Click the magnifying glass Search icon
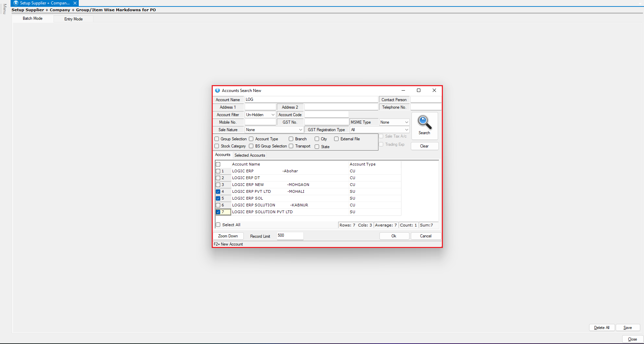This screenshot has width=644, height=344. click(x=424, y=123)
